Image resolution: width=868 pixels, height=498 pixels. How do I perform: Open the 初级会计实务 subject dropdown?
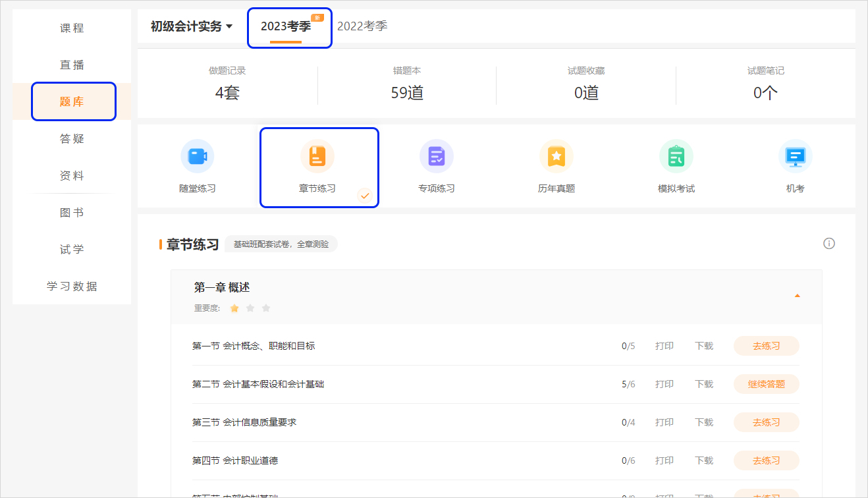pos(190,26)
